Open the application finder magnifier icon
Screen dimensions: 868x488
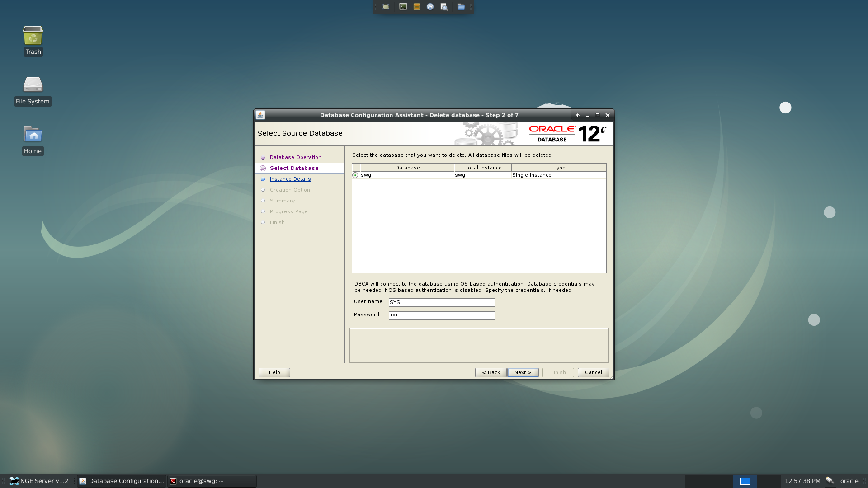click(x=444, y=7)
